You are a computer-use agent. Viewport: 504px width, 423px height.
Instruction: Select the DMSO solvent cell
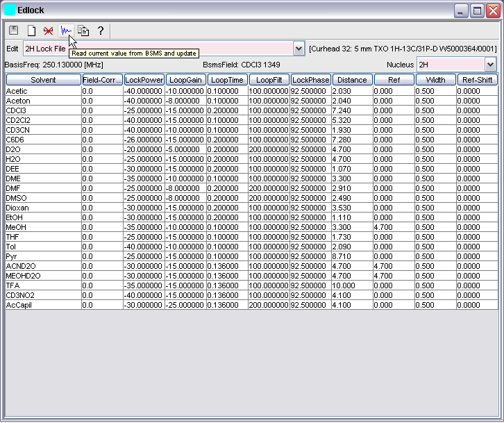point(43,198)
